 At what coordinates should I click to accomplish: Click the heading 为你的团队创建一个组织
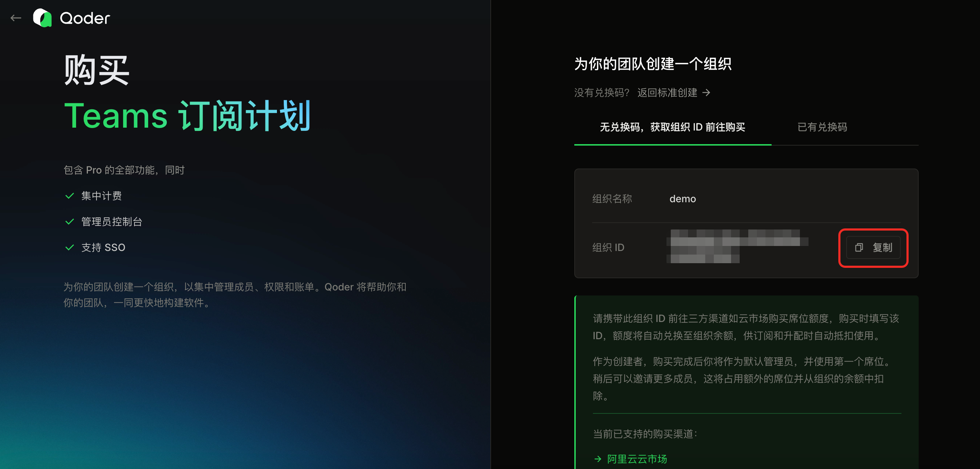pos(653,64)
